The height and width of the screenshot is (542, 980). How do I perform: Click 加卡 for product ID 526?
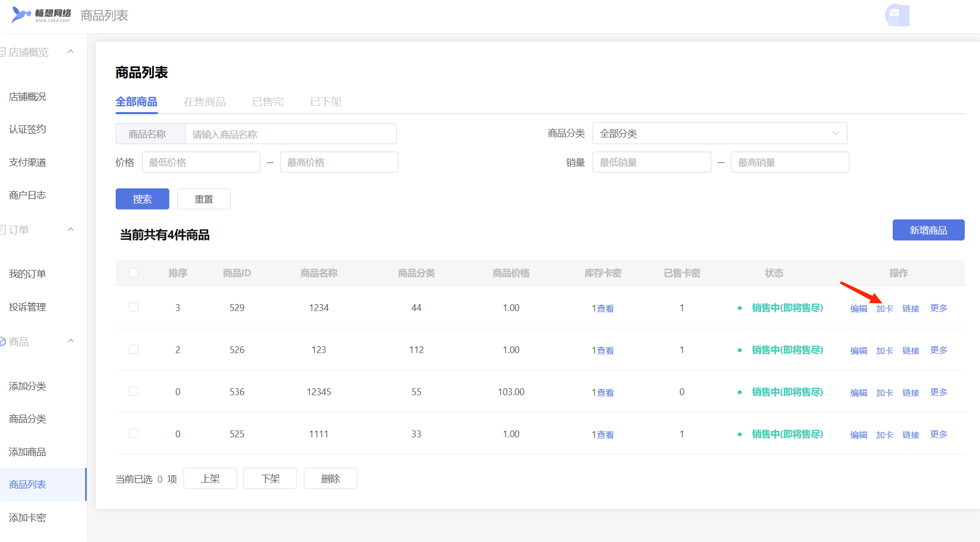click(884, 350)
